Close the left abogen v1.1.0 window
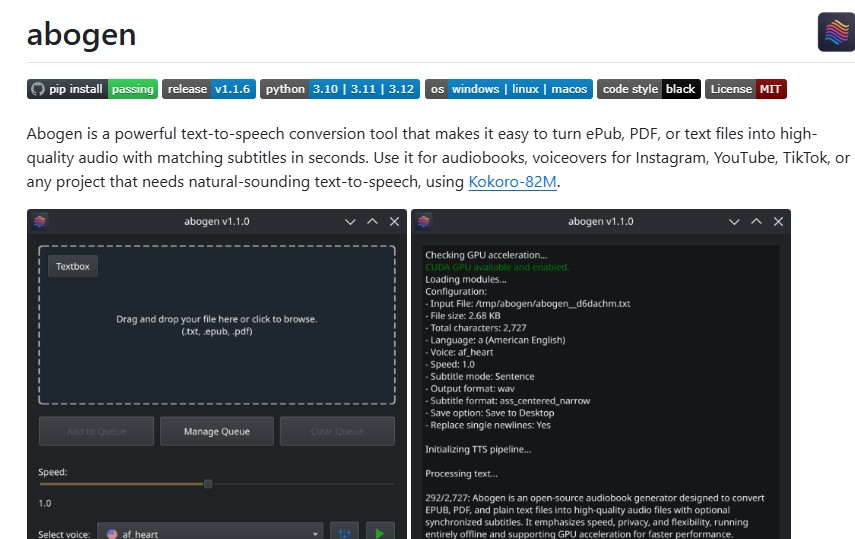855x539 pixels. [394, 221]
